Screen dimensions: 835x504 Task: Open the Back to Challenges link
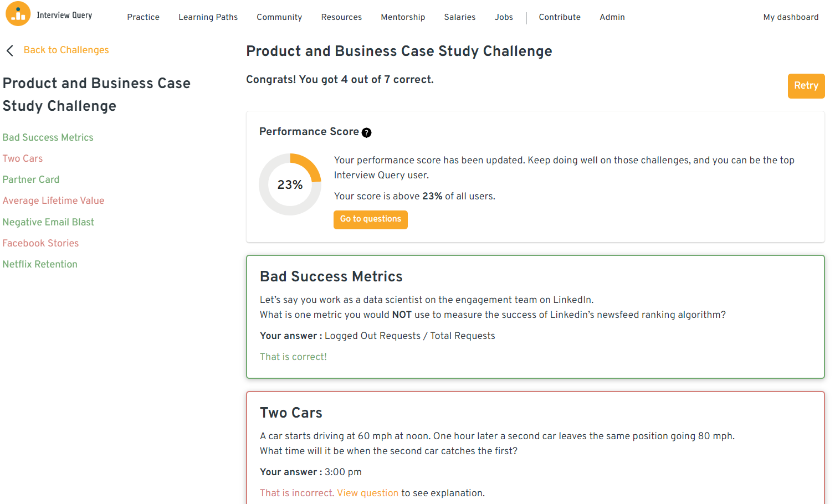click(x=66, y=50)
